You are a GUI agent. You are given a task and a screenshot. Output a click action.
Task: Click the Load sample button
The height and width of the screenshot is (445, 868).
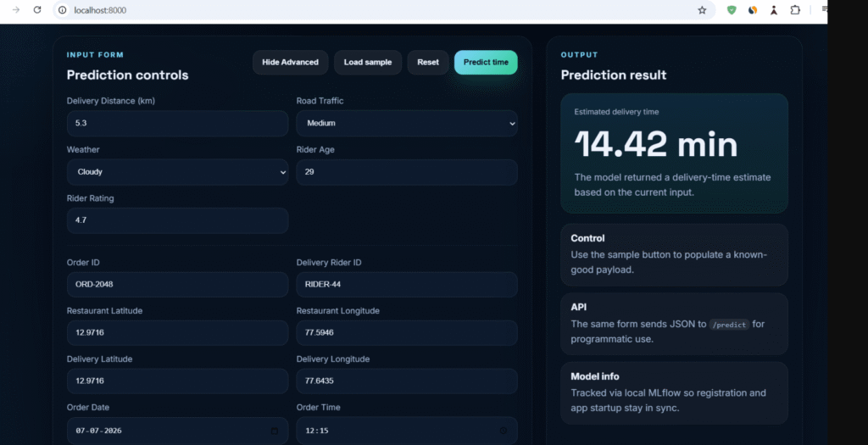pos(368,62)
